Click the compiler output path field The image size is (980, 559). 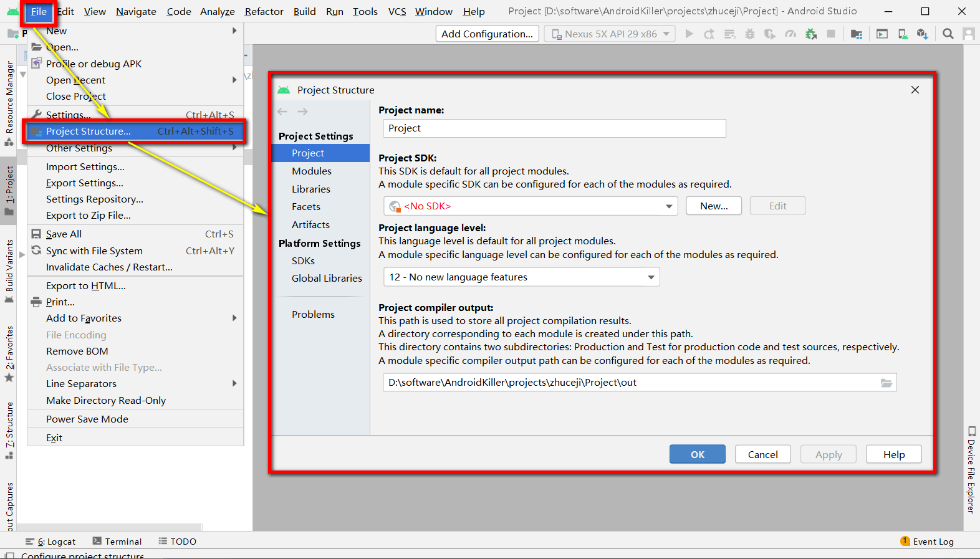640,383
